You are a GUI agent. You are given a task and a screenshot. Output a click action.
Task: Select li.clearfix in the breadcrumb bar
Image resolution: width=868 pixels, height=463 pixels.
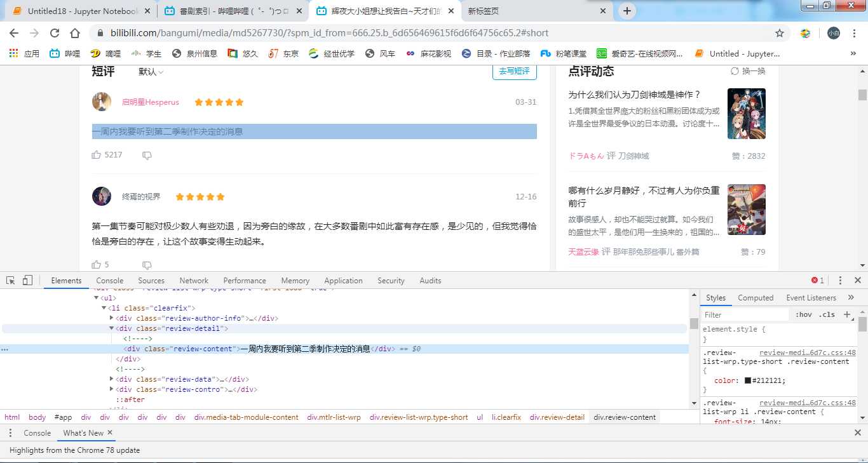506,417
